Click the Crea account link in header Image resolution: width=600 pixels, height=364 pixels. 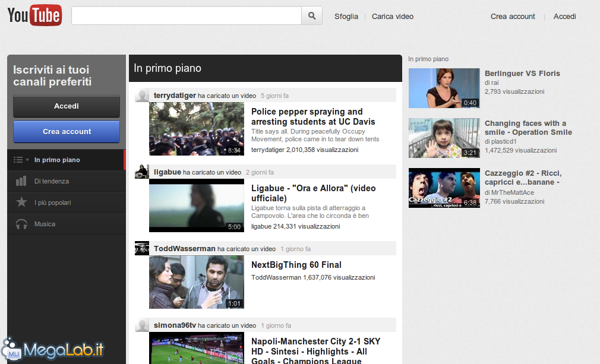point(513,17)
